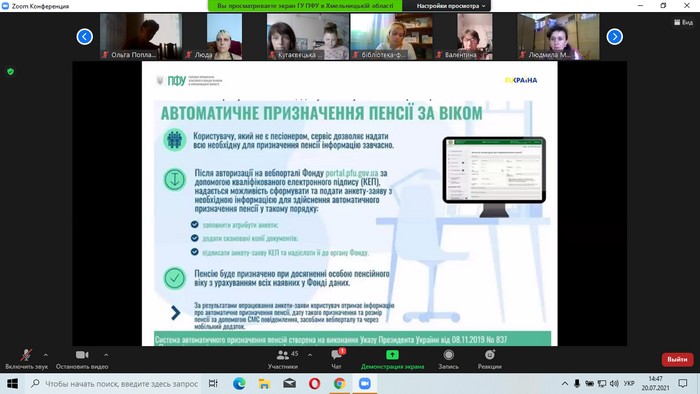Select Валентина's video thumbnail
Image resolution: width=700 pixels, height=394 pixels.
(x=463, y=37)
